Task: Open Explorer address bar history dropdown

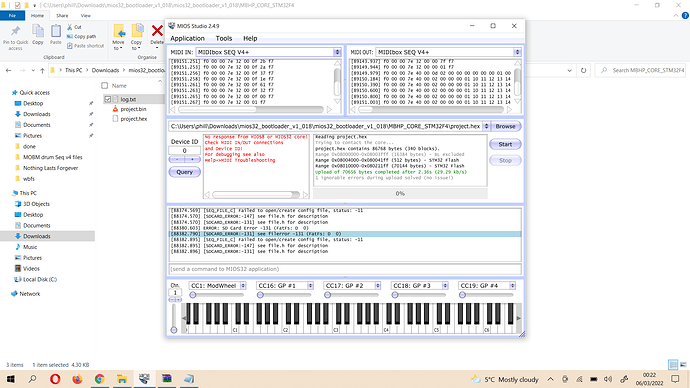Action: [x=569, y=70]
